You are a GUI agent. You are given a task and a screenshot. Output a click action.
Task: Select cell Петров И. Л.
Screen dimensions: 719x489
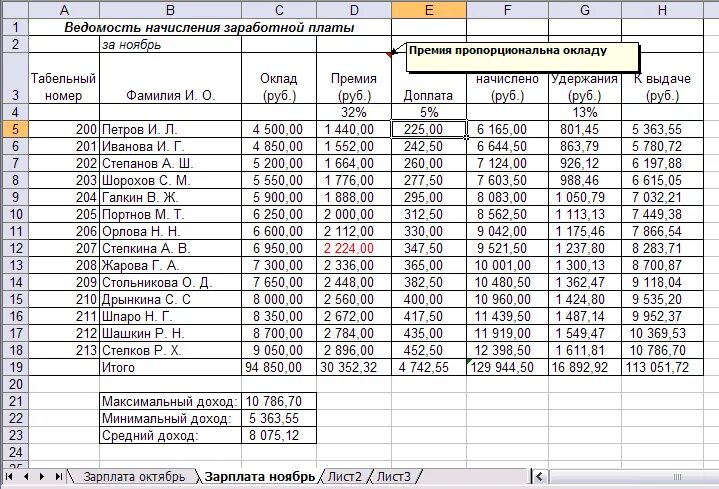[x=170, y=129]
